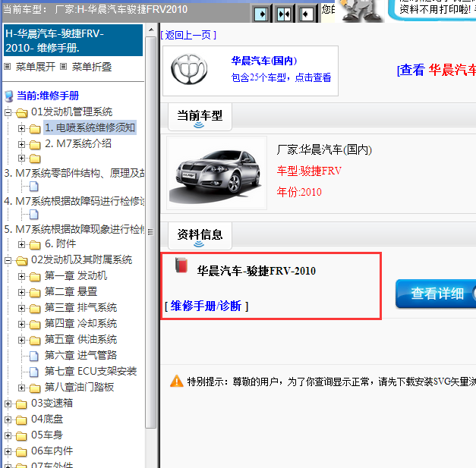Expand the 第五章 供油系统 node
This screenshot has width=476, height=468.
click(x=21, y=340)
